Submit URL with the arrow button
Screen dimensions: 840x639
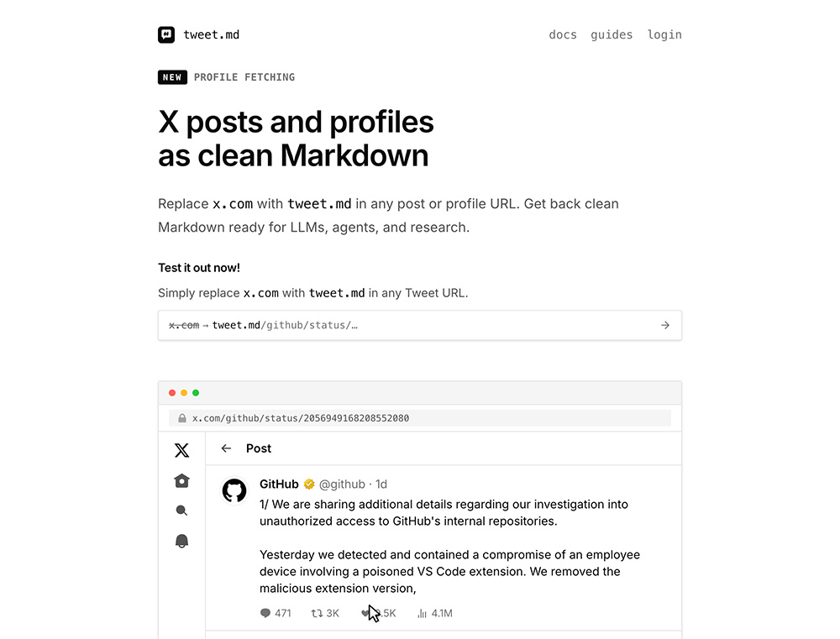click(x=664, y=325)
